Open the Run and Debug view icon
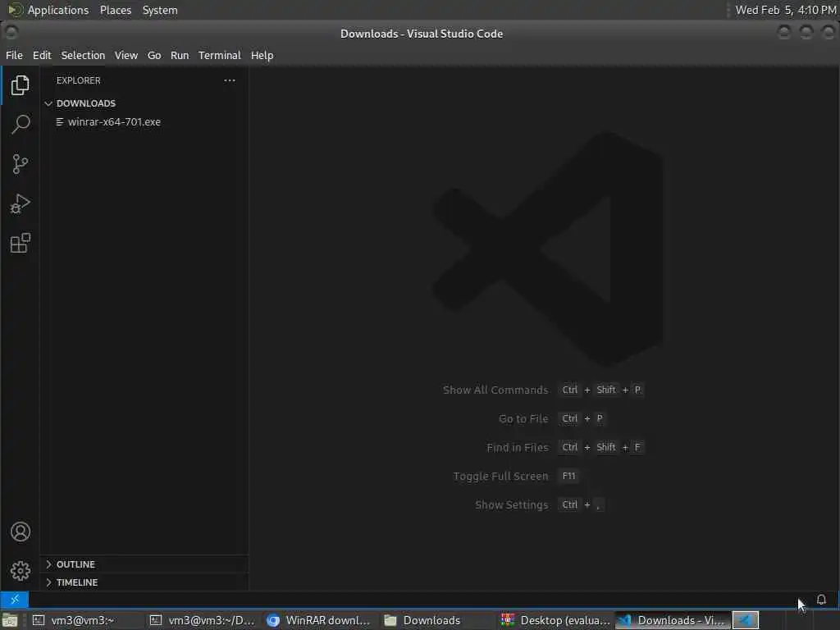Viewport: 840px width, 630px height. click(x=20, y=203)
